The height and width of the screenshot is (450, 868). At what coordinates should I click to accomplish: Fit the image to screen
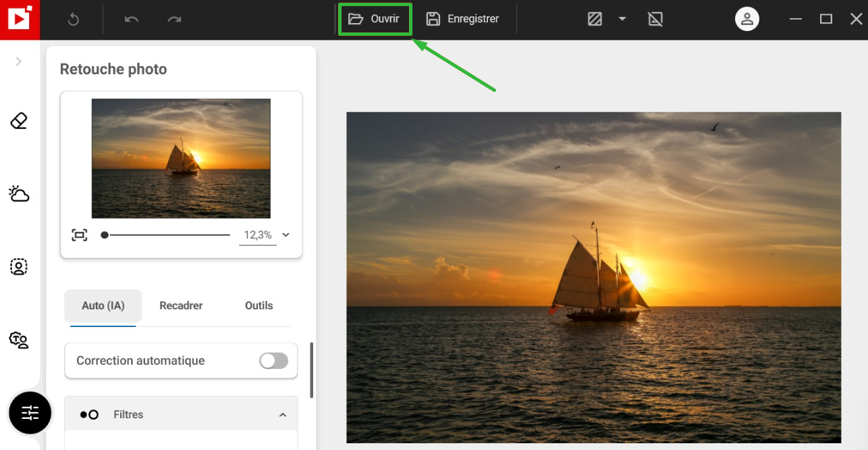point(80,235)
